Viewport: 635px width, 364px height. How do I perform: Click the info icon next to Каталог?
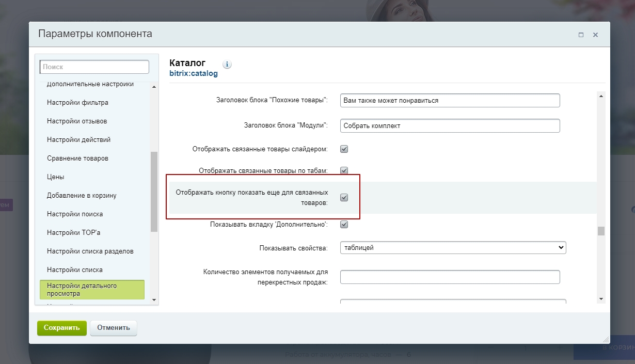[227, 65]
